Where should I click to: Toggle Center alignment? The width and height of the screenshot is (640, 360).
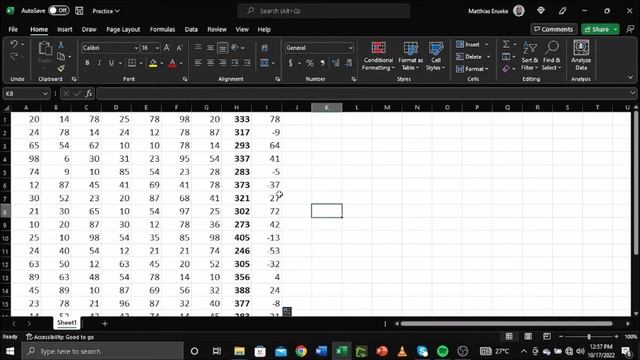[210, 62]
